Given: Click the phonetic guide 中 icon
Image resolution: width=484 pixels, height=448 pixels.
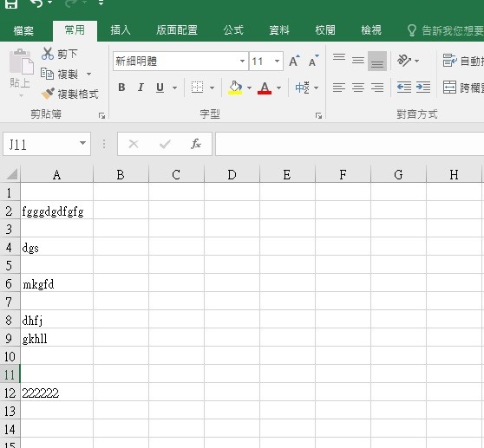Looking at the screenshot, I should pyautogui.click(x=302, y=88).
